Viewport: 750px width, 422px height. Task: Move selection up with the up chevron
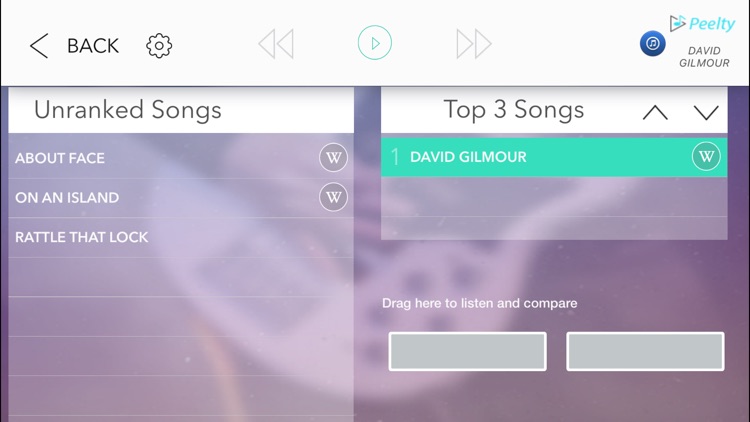pyautogui.click(x=655, y=112)
